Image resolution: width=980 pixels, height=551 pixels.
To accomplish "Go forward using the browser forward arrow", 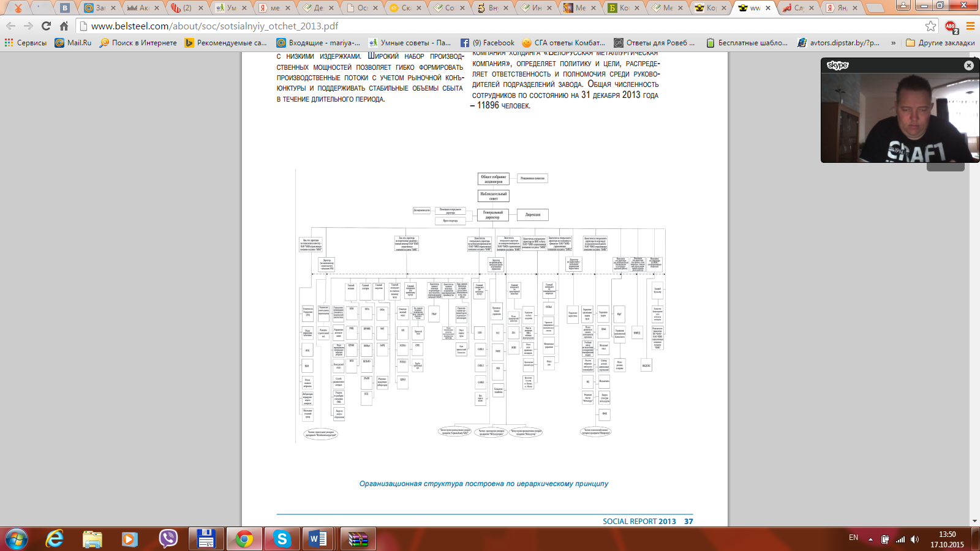I will [28, 26].
